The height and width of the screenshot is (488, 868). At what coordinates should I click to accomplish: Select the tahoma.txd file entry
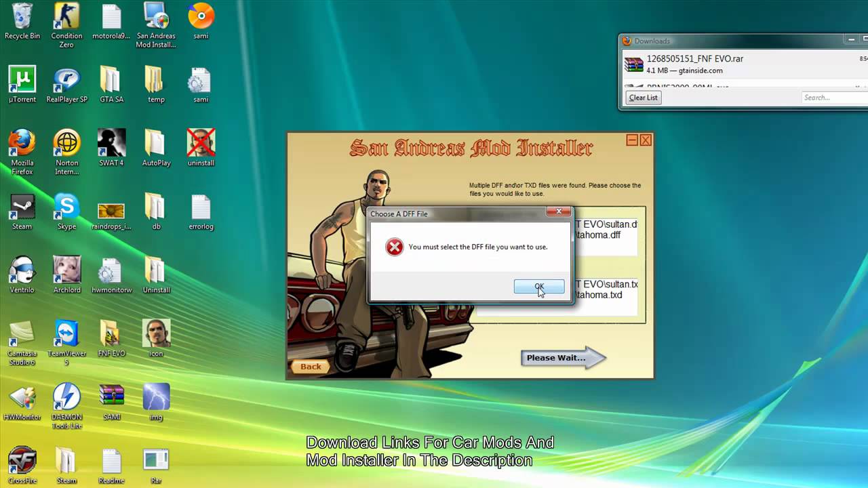coord(598,295)
